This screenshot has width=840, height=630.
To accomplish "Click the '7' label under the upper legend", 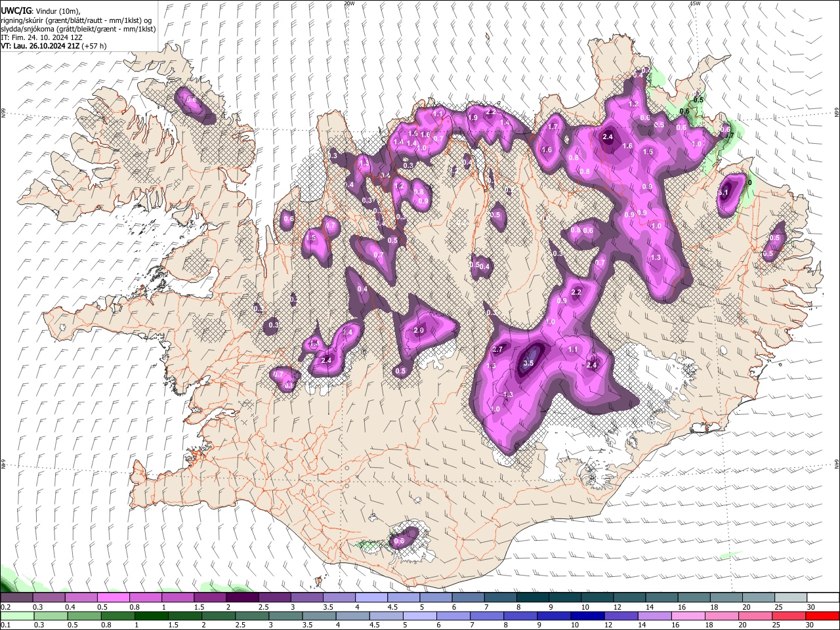I will (x=486, y=607).
